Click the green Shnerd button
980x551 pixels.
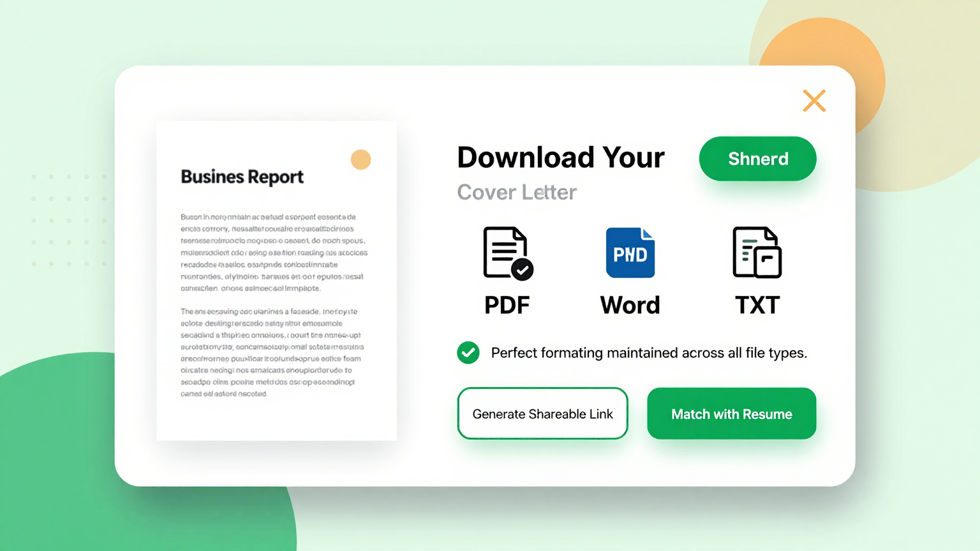[x=757, y=159]
